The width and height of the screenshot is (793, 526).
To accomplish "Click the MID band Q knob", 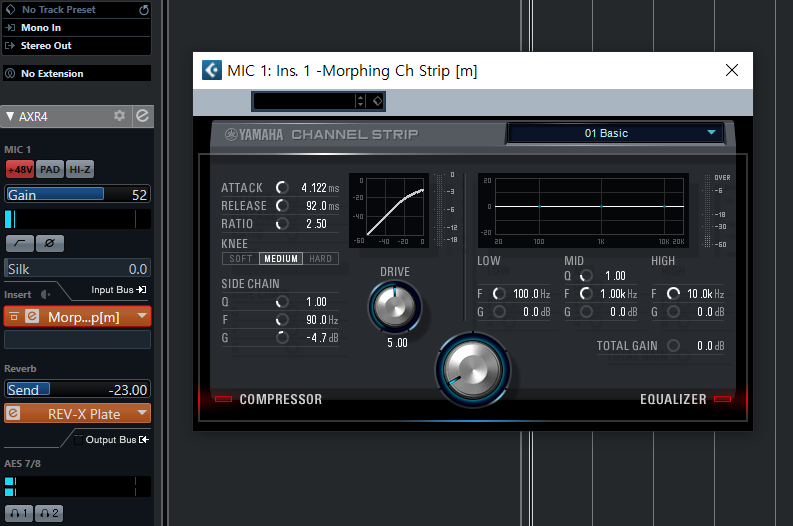I will tap(586, 276).
